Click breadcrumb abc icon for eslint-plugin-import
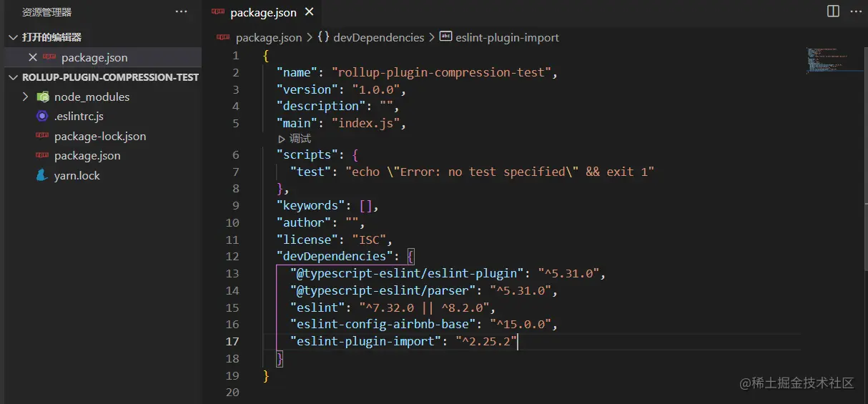This screenshot has width=868, height=404. click(445, 37)
